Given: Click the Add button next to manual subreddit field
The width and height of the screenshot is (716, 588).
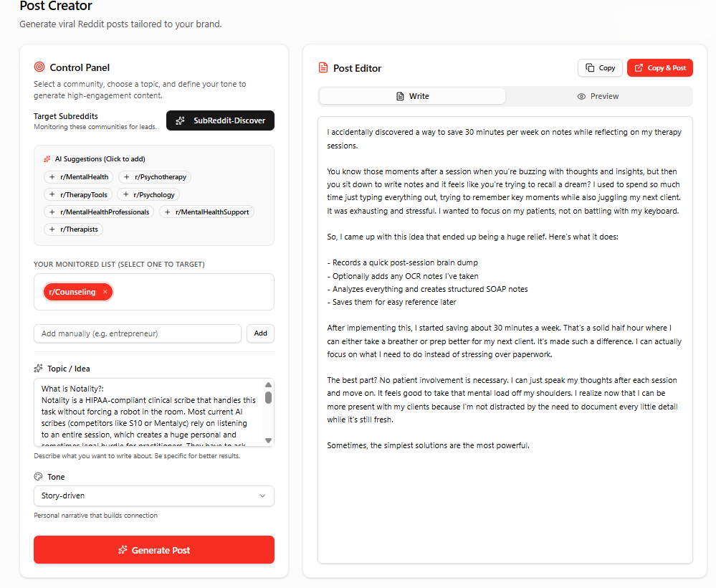Looking at the screenshot, I should [x=260, y=333].
